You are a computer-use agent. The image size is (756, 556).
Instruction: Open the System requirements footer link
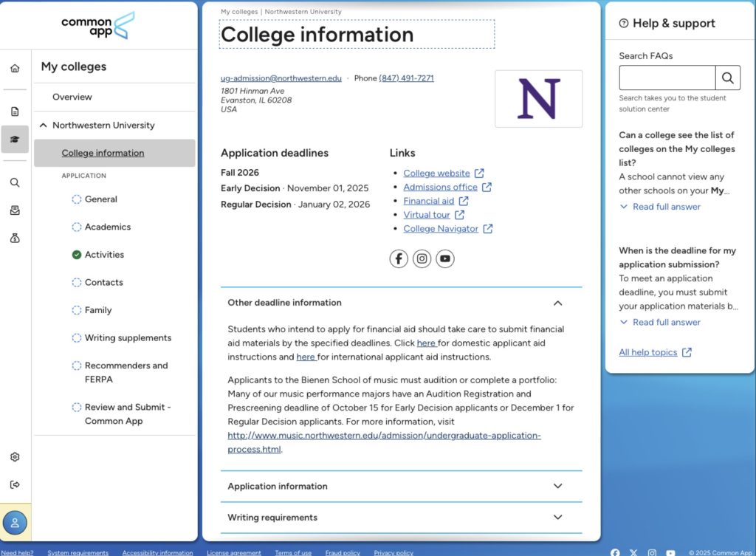78,552
